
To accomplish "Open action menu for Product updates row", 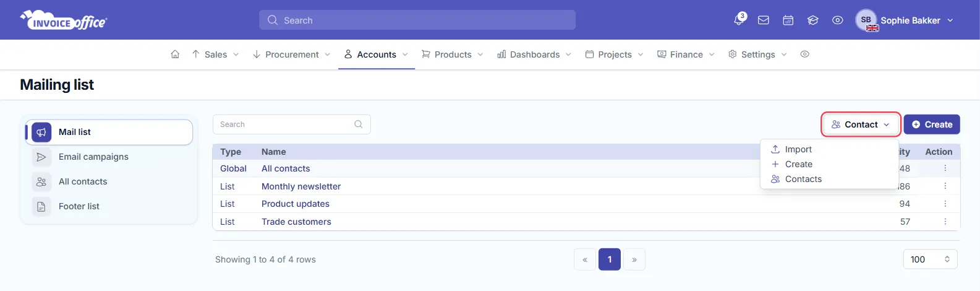I will [945, 204].
